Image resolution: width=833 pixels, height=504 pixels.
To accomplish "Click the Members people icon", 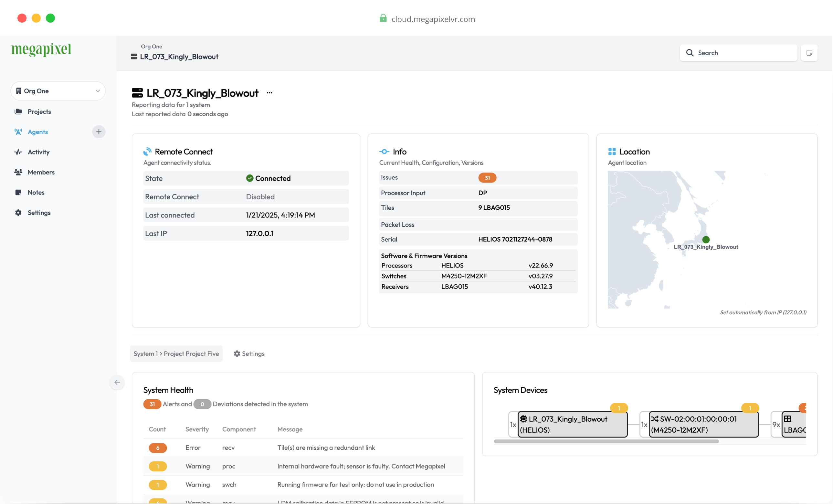I will point(18,173).
